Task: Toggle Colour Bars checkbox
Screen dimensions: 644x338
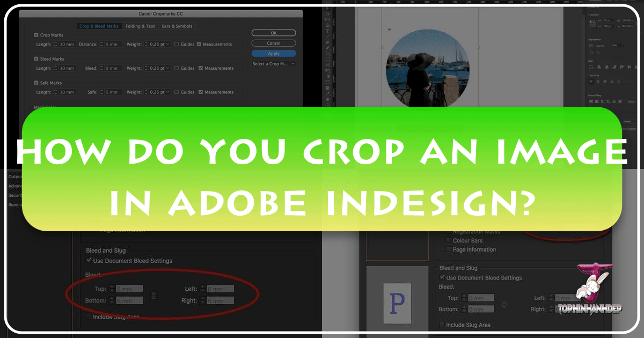Action: point(448,241)
